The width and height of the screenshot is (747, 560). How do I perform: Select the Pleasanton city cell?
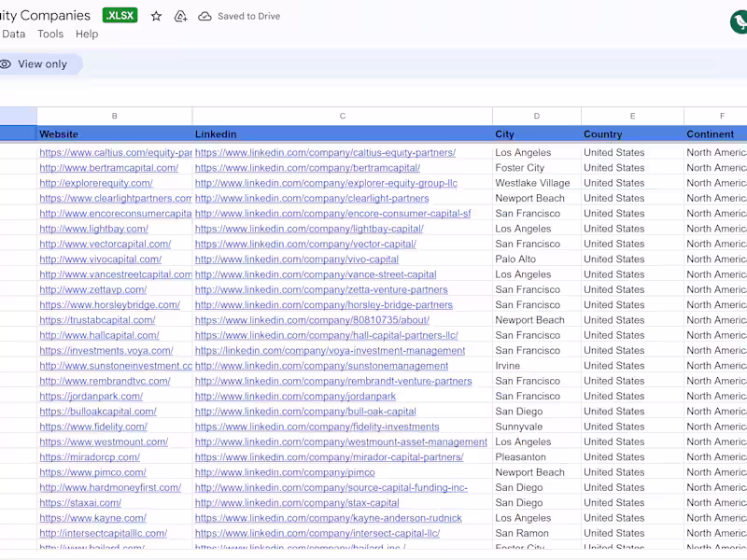coord(536,457)
